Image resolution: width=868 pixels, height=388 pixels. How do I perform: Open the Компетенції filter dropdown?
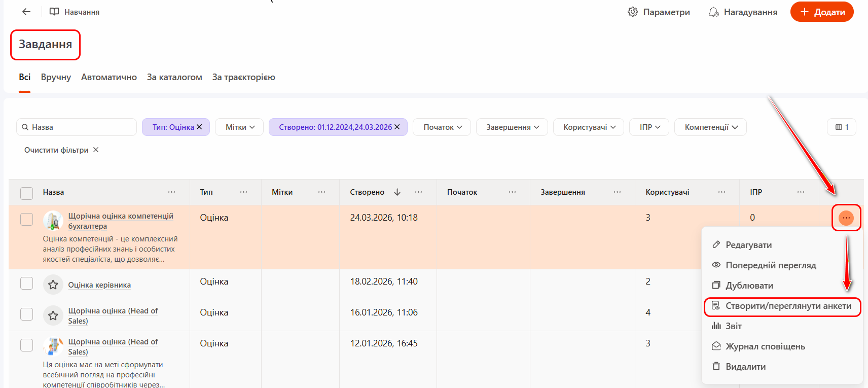click(710, 127)
